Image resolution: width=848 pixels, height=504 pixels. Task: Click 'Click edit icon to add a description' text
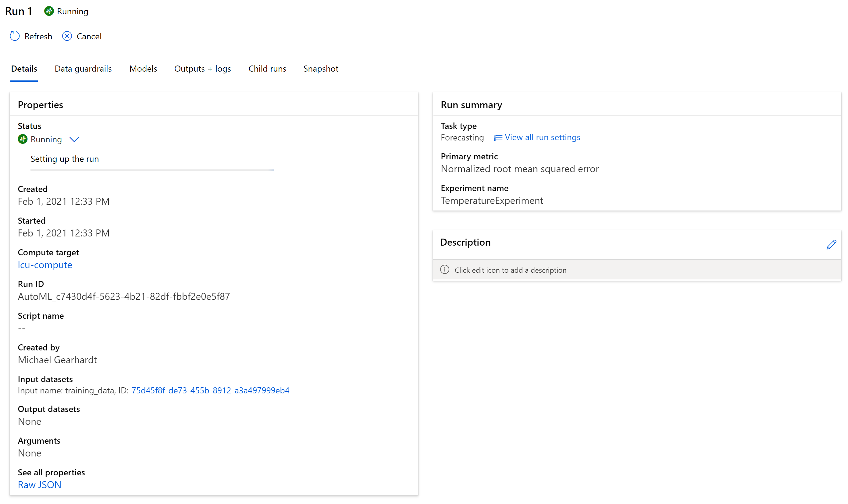tap(510, 270)
